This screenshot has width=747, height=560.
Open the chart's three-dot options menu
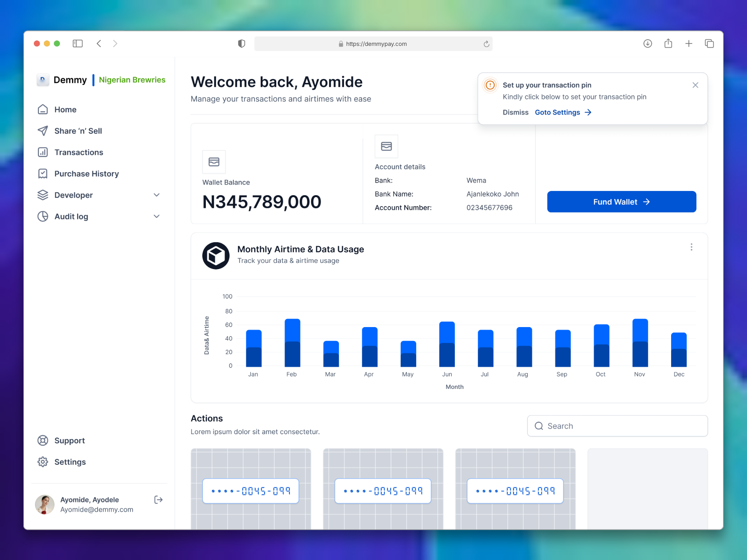point(691,247)
